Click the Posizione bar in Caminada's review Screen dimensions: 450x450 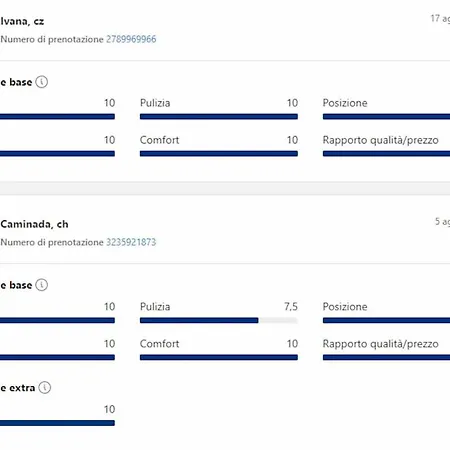coord(386,320)
